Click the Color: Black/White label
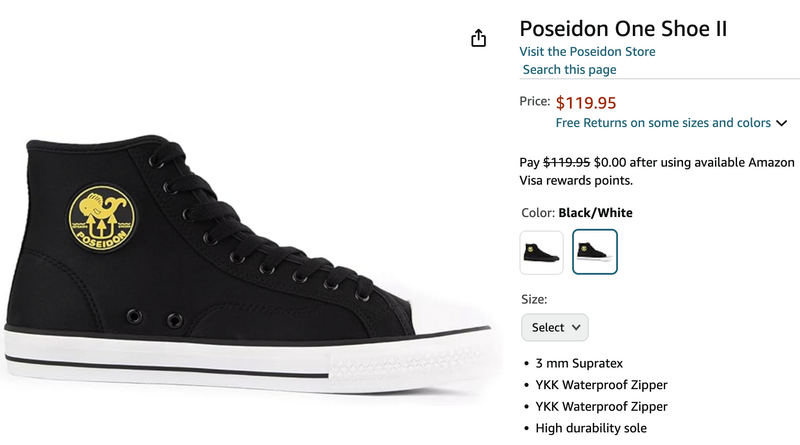This screenshot has height=445, width=800. pyautogui.click(x=577, y=213)
